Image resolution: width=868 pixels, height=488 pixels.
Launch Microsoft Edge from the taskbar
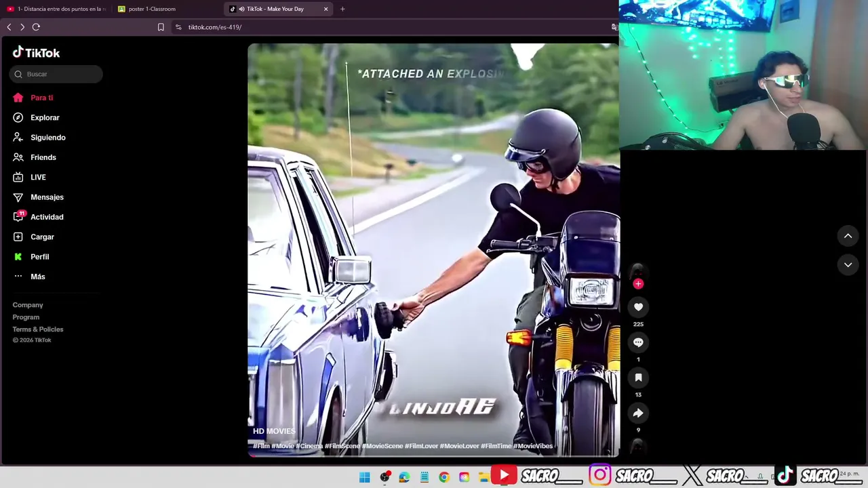click(404, 477)
